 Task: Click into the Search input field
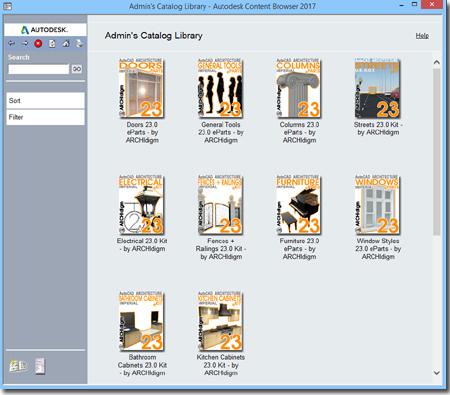39,69
